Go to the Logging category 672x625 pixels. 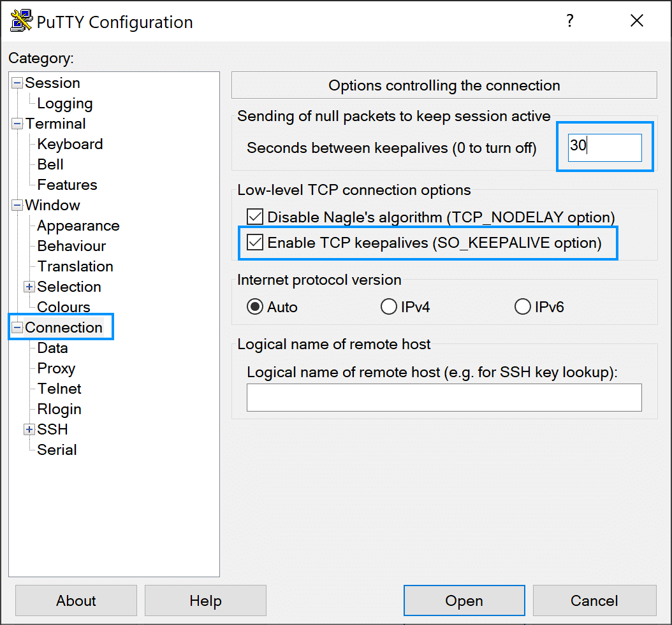coord(64,103)
